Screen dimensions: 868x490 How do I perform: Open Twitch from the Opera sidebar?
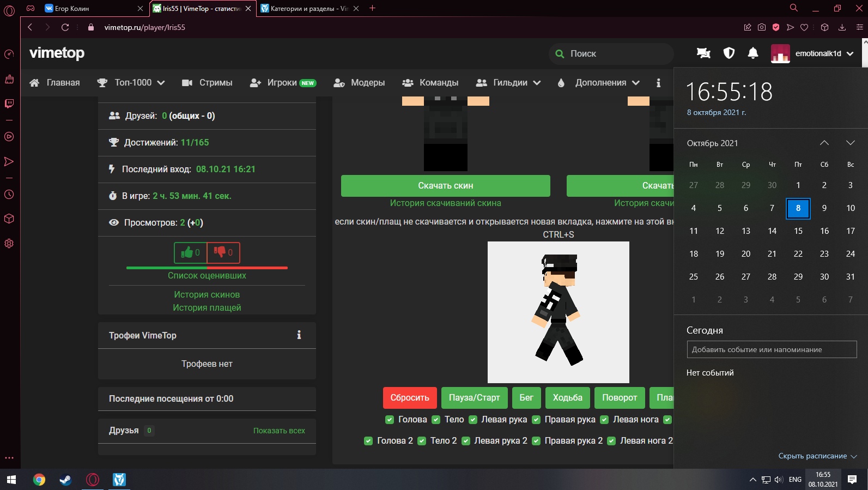pos(9,104)
